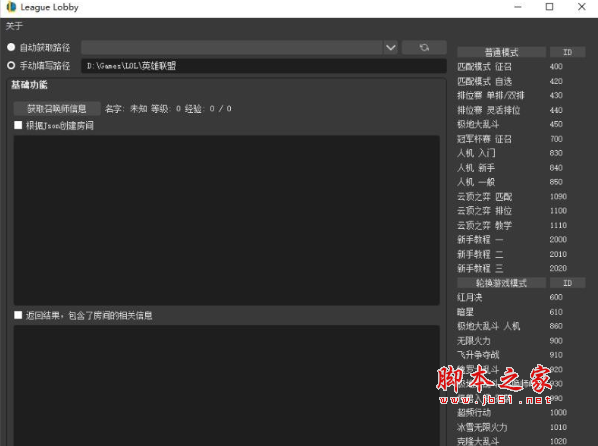Close the League Lobby window
Screen dimensions: 598x446
[x=582, y=7]
